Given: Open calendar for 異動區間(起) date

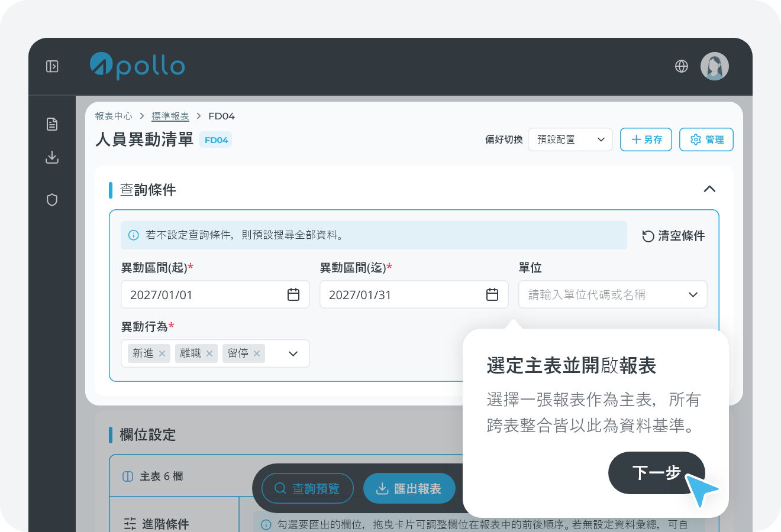Looking at the screenshot, I should [x=293, y=294].
